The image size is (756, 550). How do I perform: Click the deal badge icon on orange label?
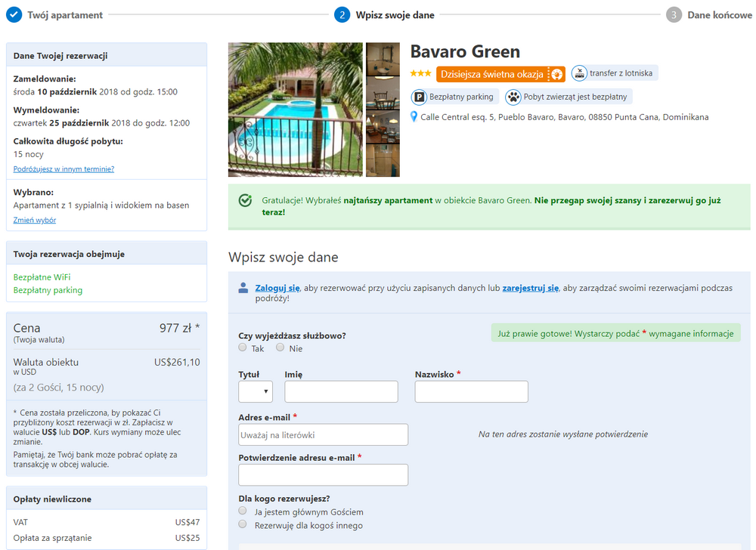(556, 74)
